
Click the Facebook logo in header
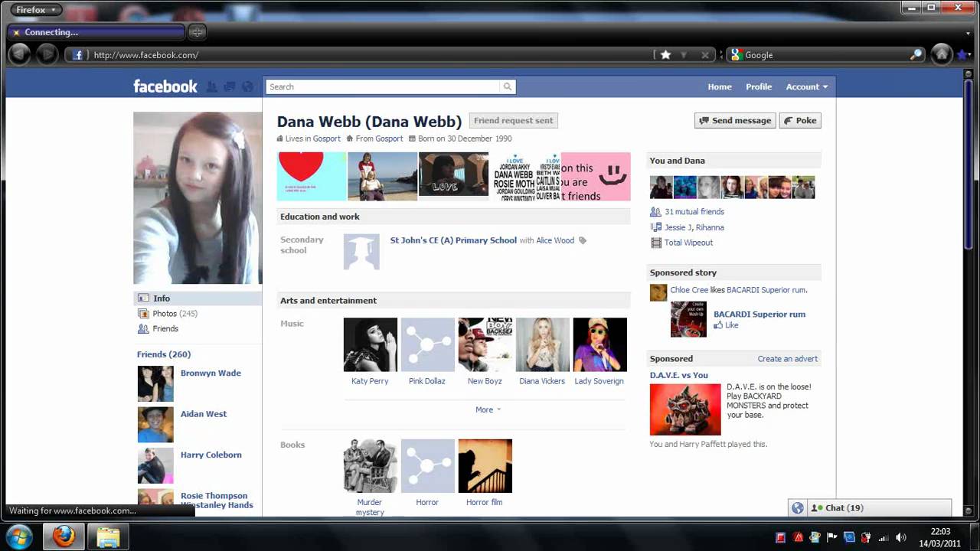[x=165, y=86]
